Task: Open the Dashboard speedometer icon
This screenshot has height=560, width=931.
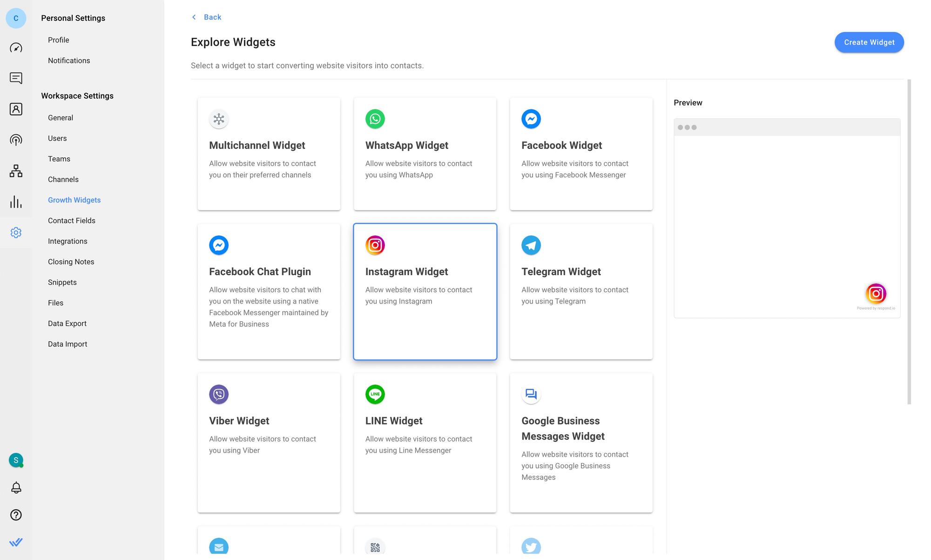Action: point(16,48)
